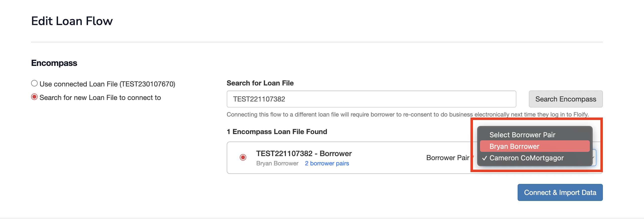The height and width of the screenshot is (222, 644).
Task: Click the Encompass section heading
Action: tap(54, 63)
